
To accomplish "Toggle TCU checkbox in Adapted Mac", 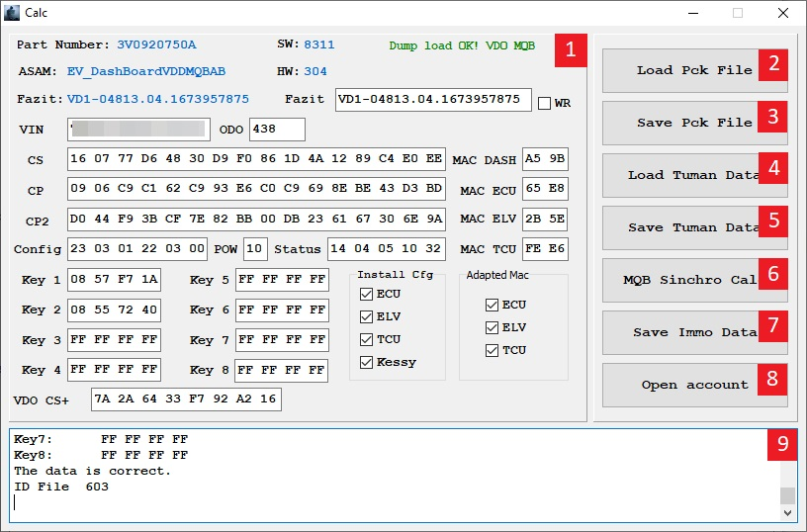I will (493, 350).
